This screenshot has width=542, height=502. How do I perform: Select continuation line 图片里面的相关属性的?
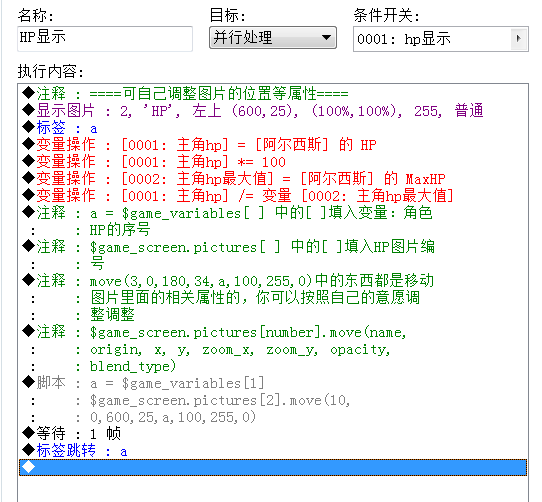[273, 298]
